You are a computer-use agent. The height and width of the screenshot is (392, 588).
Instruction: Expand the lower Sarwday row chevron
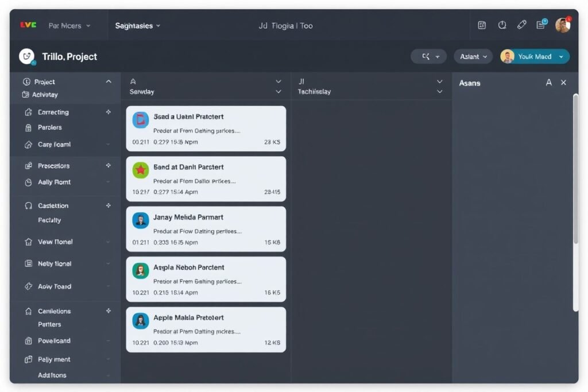pos(278,91)
